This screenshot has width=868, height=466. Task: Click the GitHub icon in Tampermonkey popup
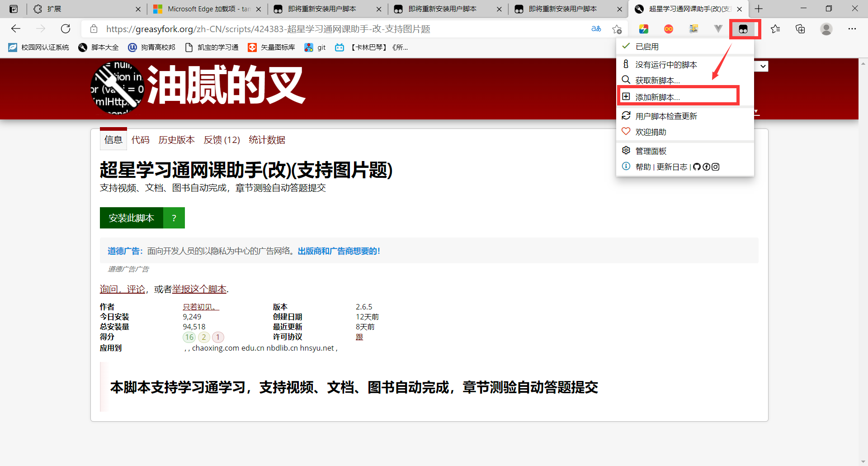click(697, 166)
